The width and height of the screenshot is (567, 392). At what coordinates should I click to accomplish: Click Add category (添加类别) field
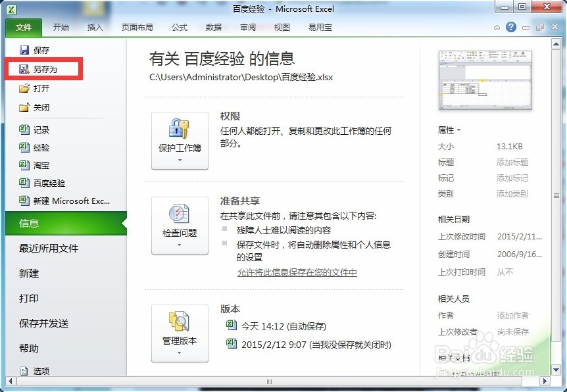(512, 194)
